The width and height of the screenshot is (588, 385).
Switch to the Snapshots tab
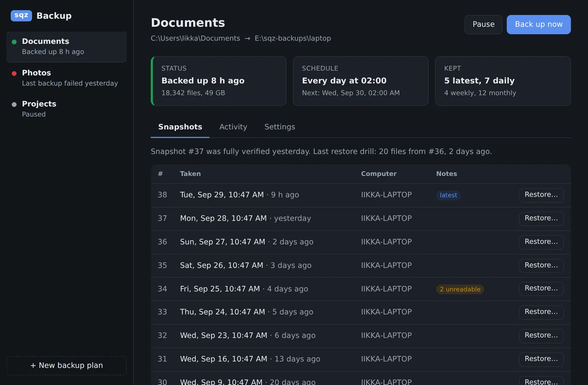point(180,127)
